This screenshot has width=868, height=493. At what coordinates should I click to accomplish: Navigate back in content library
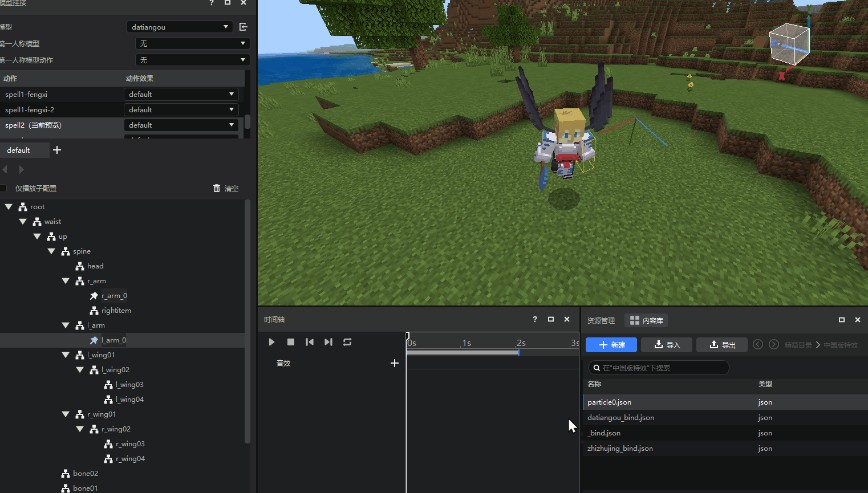click(x=758, y=344)
